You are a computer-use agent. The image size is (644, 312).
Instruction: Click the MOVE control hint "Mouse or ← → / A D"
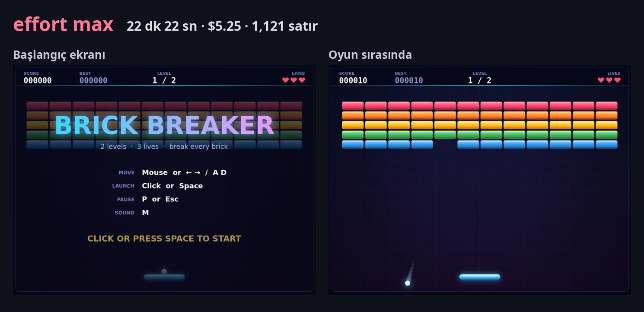(x=184, y=172)
